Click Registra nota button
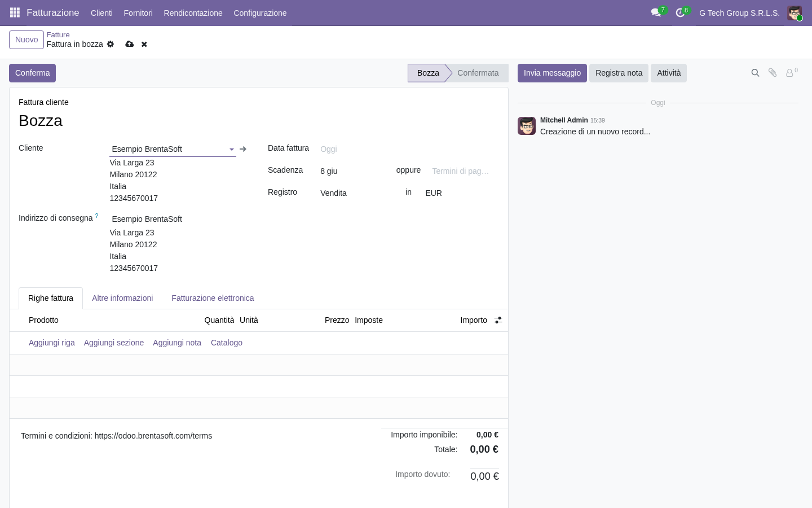The image size is (812, 508). (619, 73)
